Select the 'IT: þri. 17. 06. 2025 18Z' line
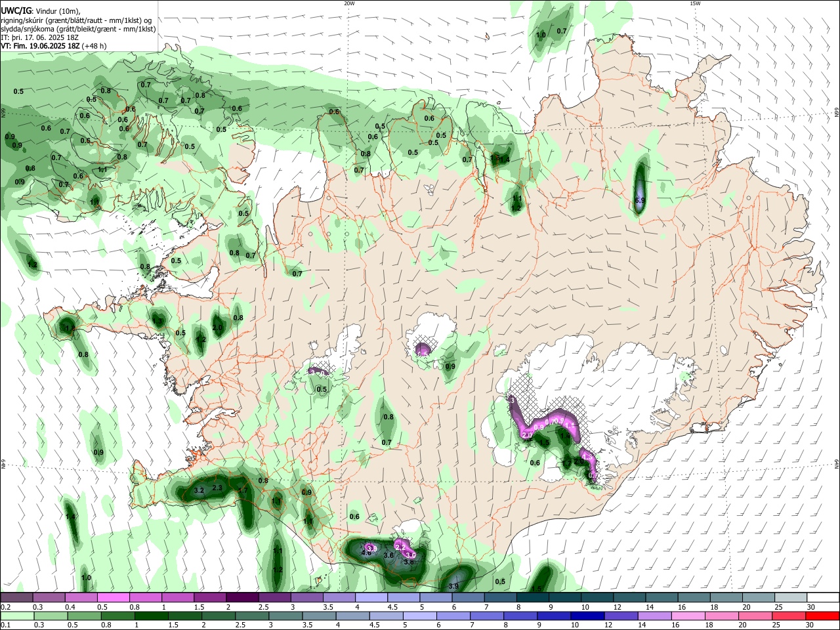Viewport: 840px width, 630px height. coord(39,37)
